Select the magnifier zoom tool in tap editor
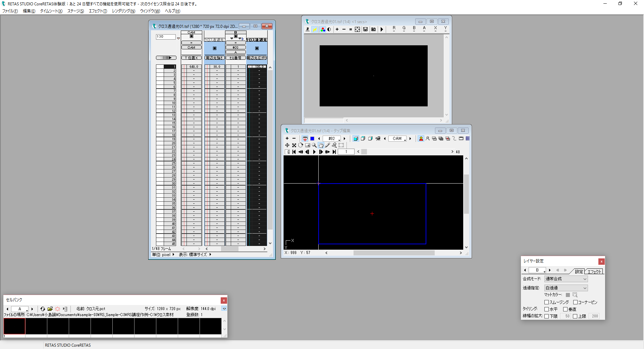Screen dimensions: 644x349 (x=314, y=145)
